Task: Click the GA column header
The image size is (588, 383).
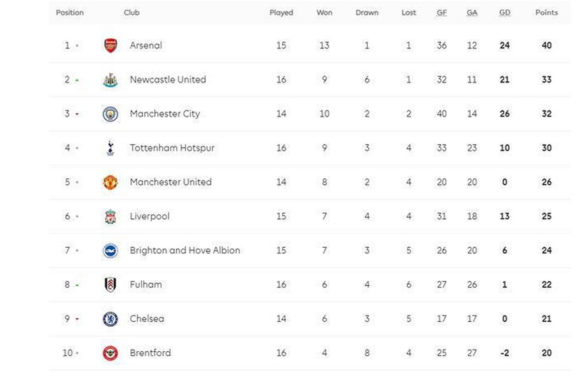Action: pos(472,13)
